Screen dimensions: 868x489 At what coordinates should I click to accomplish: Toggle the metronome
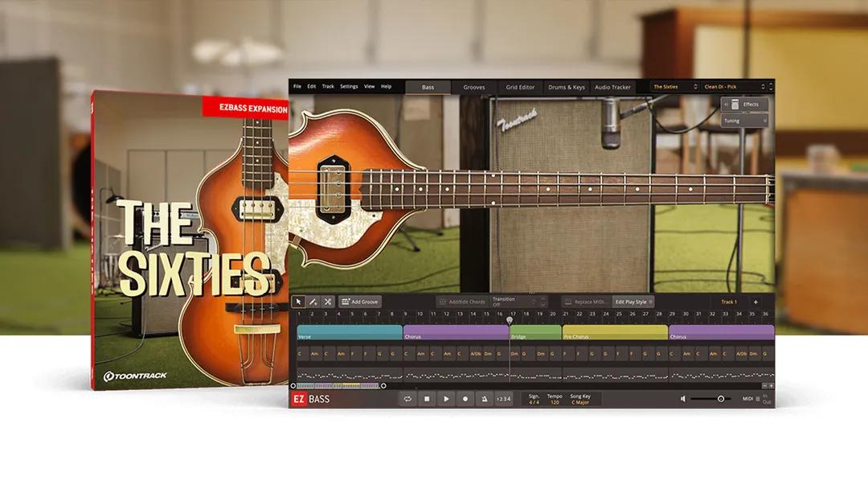pyautogui.click(x=485, y=399)
